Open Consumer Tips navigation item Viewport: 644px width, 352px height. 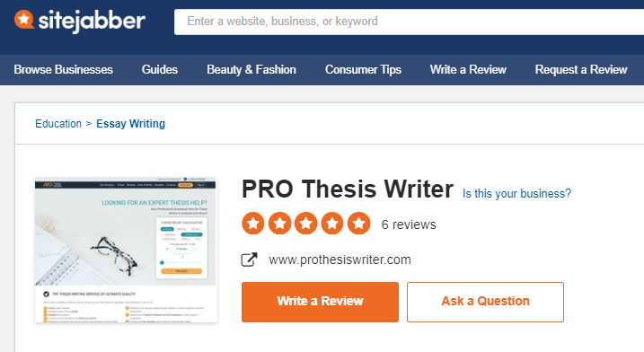coord(363,69)
